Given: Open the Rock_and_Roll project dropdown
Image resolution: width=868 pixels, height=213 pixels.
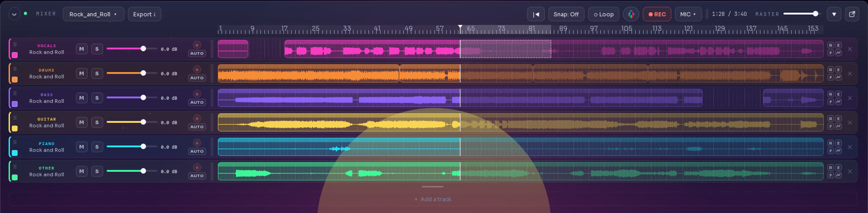Looking at the screenshot, I should pyautogui.click(x=93, y=14).
